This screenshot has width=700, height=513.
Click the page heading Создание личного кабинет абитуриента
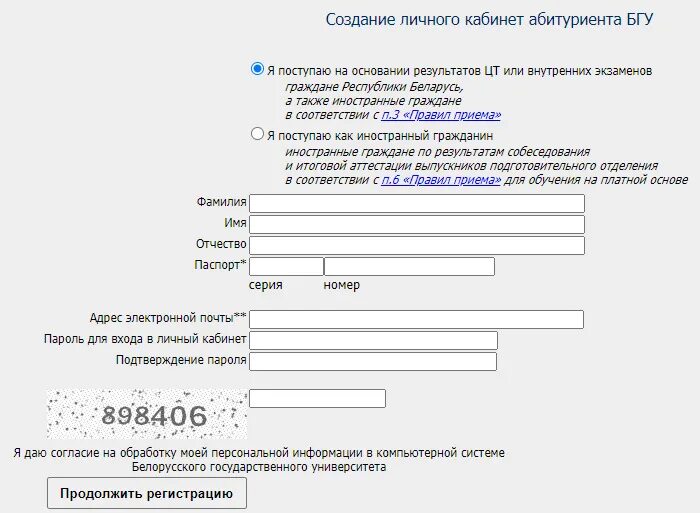pyautogui.click(x=490, y=19)
